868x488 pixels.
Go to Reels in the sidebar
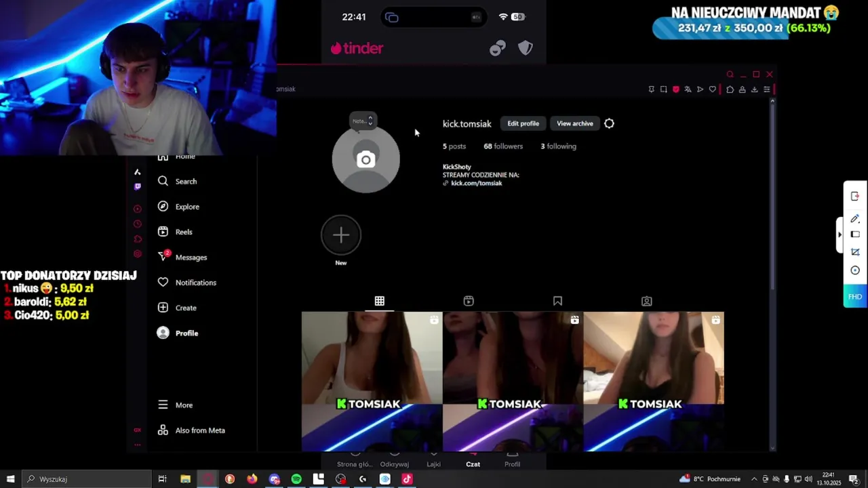tap(175, 232)
